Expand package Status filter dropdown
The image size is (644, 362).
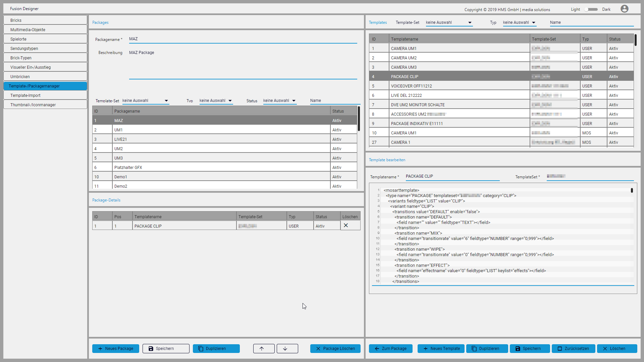point(279,101)
